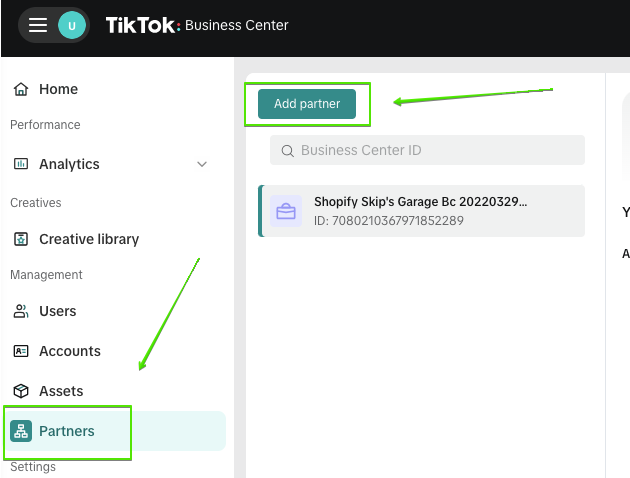This screenshot has height=478, width=630.
Task: Click the briefcase icon on partner card
Action: tap(286, 211)
